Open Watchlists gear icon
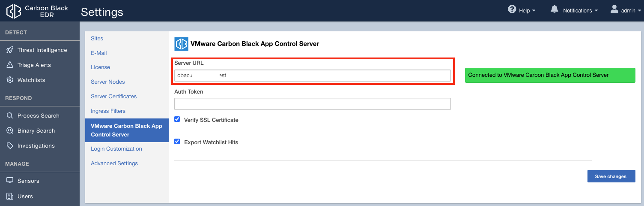 point(10,80)
